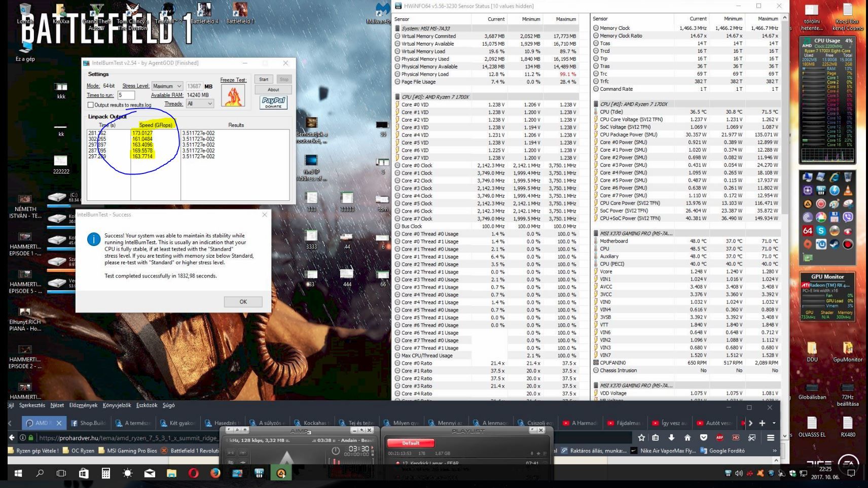Viewport: 868px width, 488px height.
Task: Click the Default playlist tab in AIMP
Action: [411, 443]
